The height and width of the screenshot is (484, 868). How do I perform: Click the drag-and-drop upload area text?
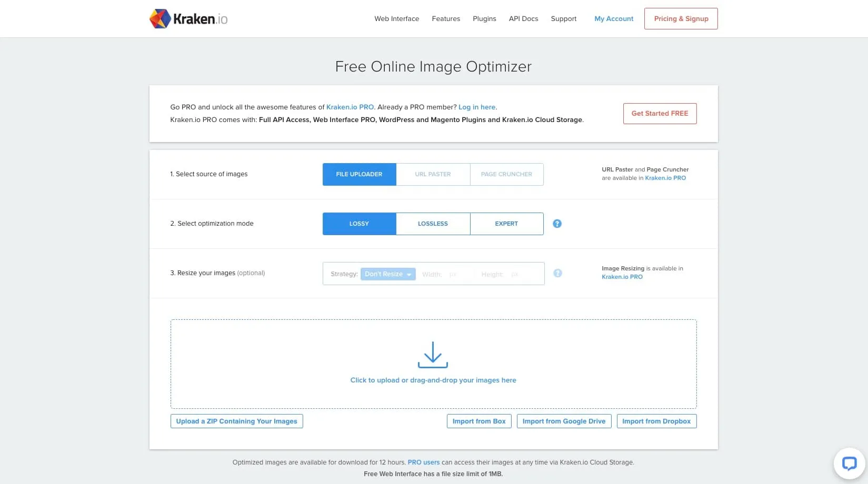(433, 380)
